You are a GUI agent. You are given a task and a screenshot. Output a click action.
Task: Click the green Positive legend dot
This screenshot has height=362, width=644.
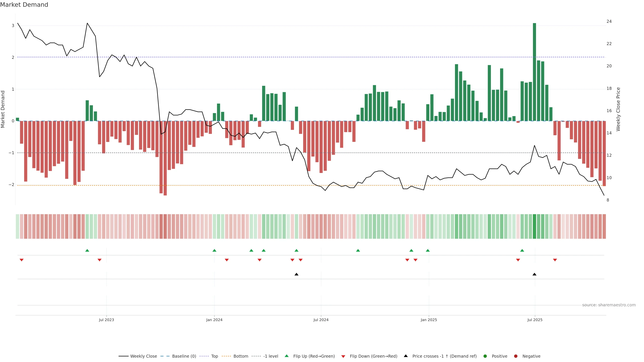pos(485,356)
